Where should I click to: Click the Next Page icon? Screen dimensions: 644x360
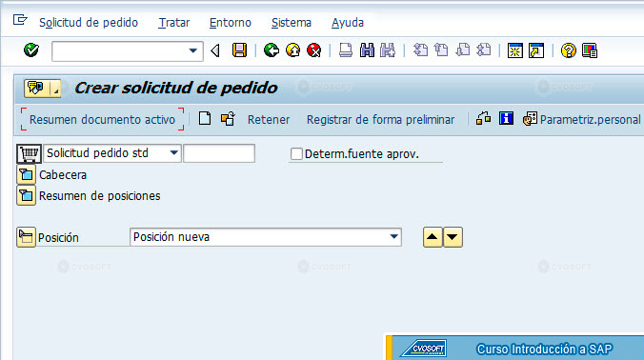click(x=463, y=50)
